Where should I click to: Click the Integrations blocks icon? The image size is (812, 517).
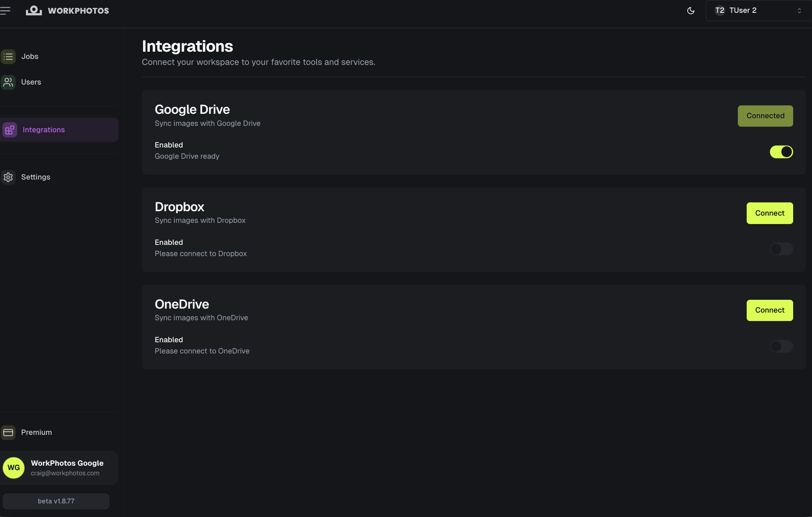10,130
